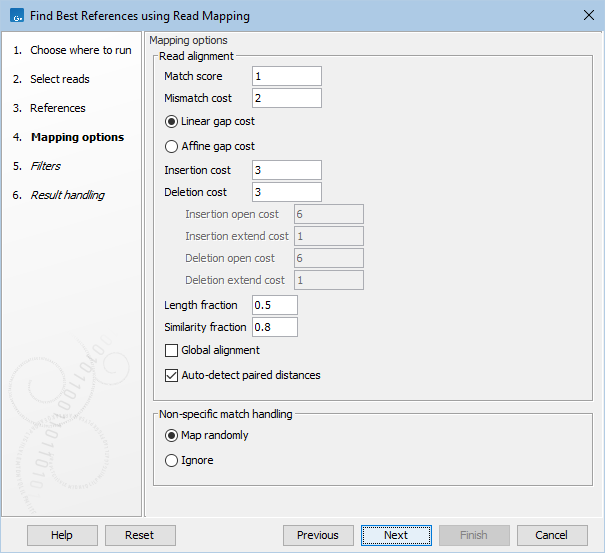Image resolution: width=605 pixels, height=553 pixels.
Task: Enable the Global alignment checkbox
Action: click(x=172, y=351)
